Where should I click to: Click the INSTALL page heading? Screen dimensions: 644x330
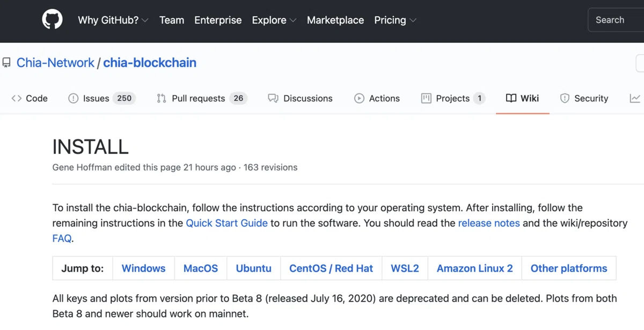point(90,147)
